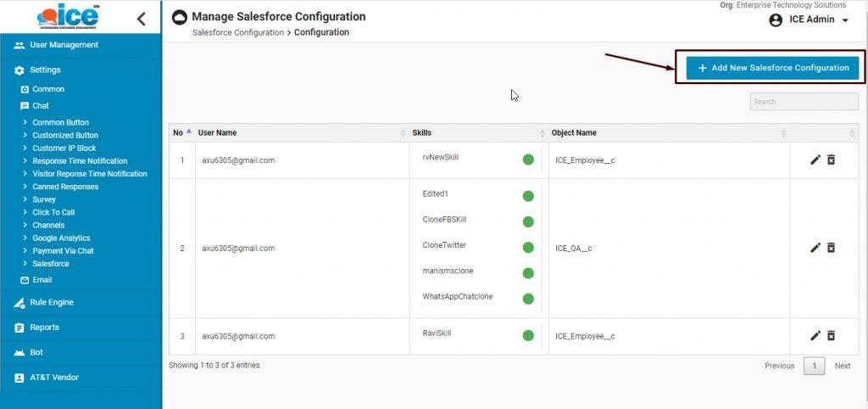The width and height of the screenshot is (868, 409).
Task: Edit the ICE_QA__c configuration entry
Action: click(x=815, y=248)
